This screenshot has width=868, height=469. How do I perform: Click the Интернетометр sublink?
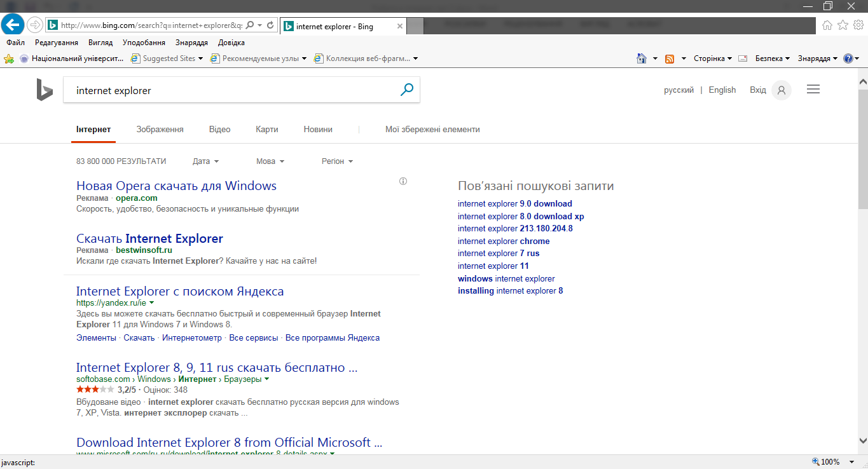tap(191, 337)
